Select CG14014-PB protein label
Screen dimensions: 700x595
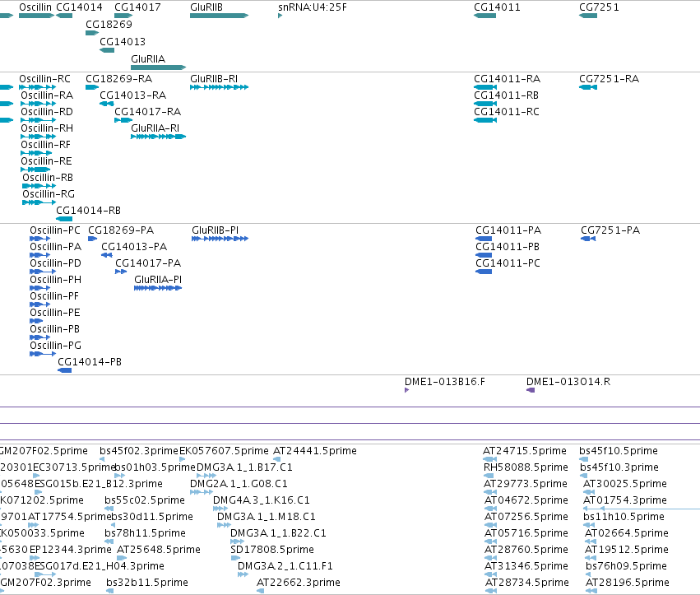(90, 362)
